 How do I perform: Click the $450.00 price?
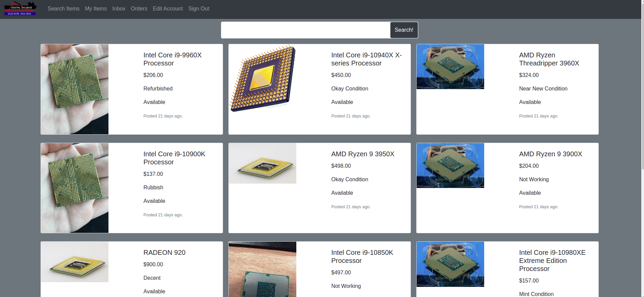[341, 75]
